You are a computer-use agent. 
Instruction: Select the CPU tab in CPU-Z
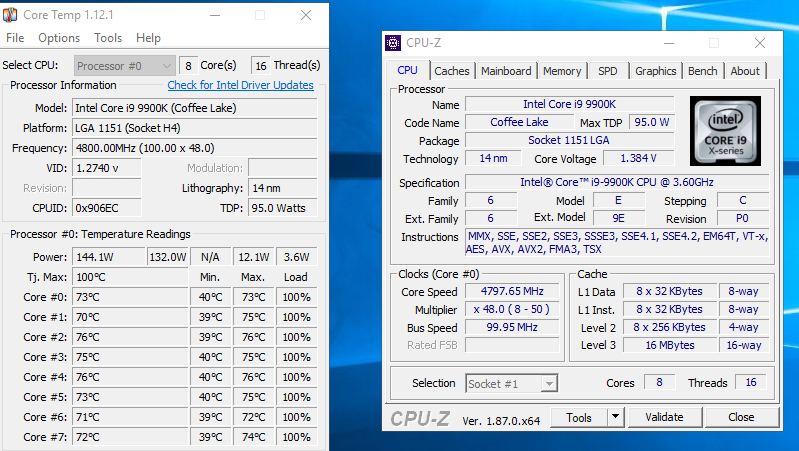coord(408,70)
